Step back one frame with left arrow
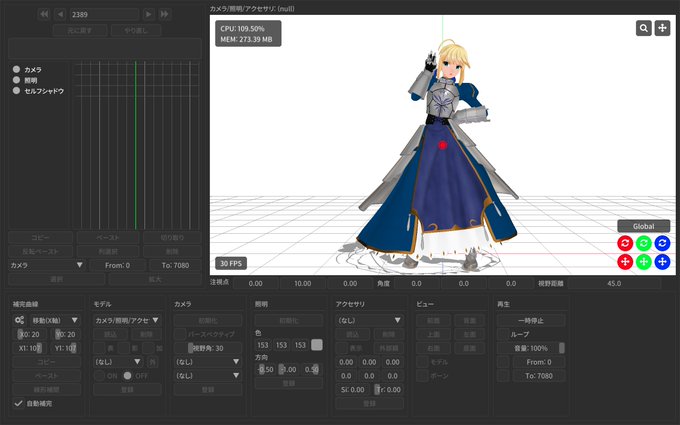 (x=60, y=14)
